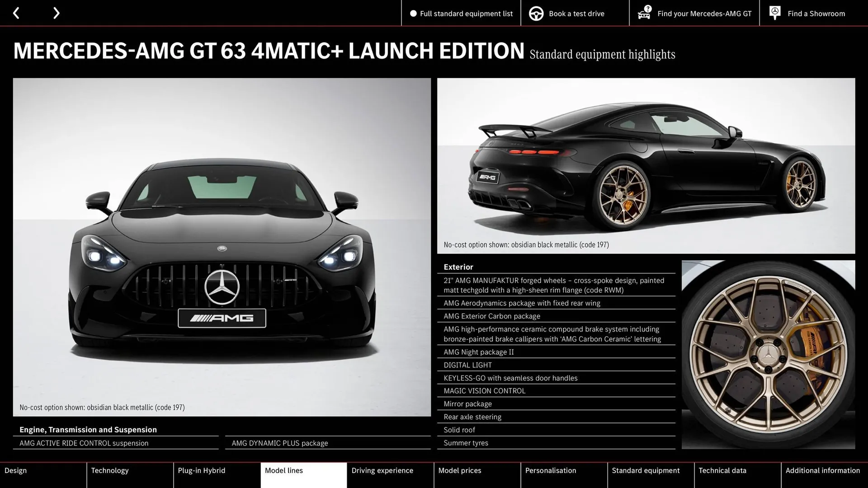The height and width of the screenshot is (488, 868).
Task: Click 'Solid roof' row
Action: click(x=556, y=430)
